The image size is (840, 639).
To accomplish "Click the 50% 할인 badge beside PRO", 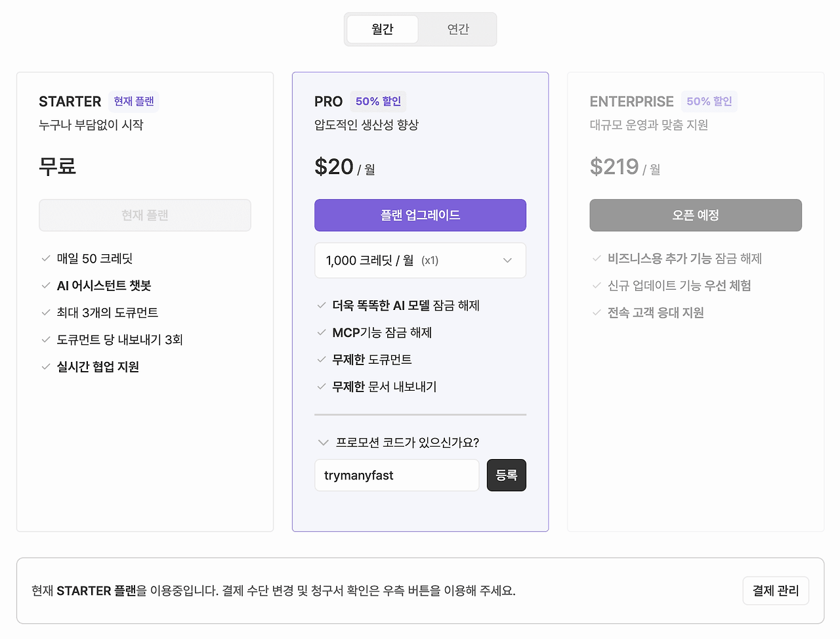I will click(x=378, y=102).
